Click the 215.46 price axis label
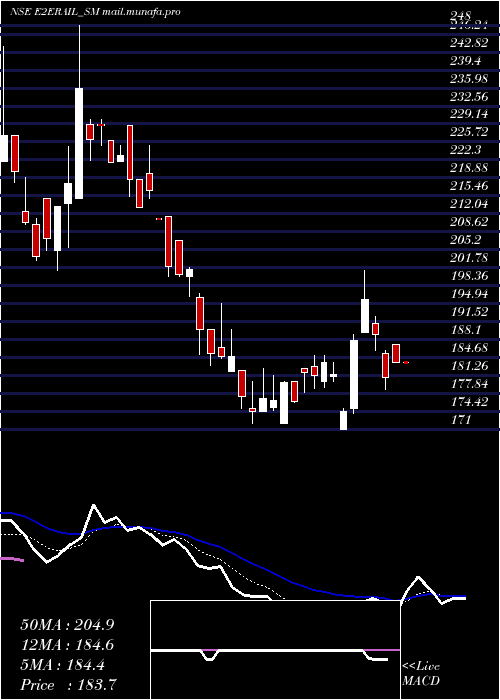Screen dimensions: 500x700 click(x=467, y=186)
